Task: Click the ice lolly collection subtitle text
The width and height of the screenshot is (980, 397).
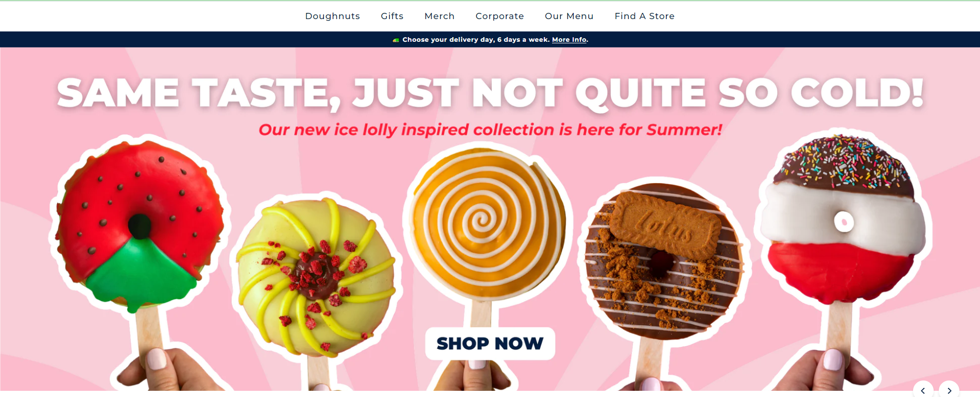Action: pyautogui.click(x=490, y=129)
